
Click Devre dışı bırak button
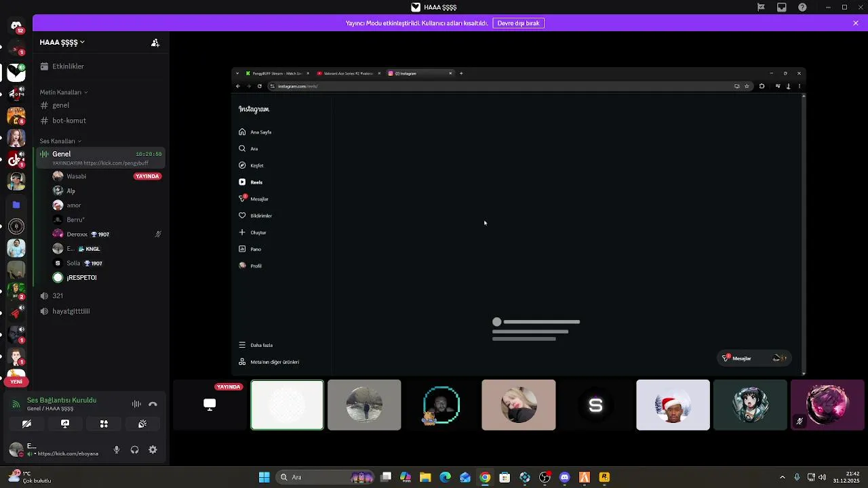518,23
